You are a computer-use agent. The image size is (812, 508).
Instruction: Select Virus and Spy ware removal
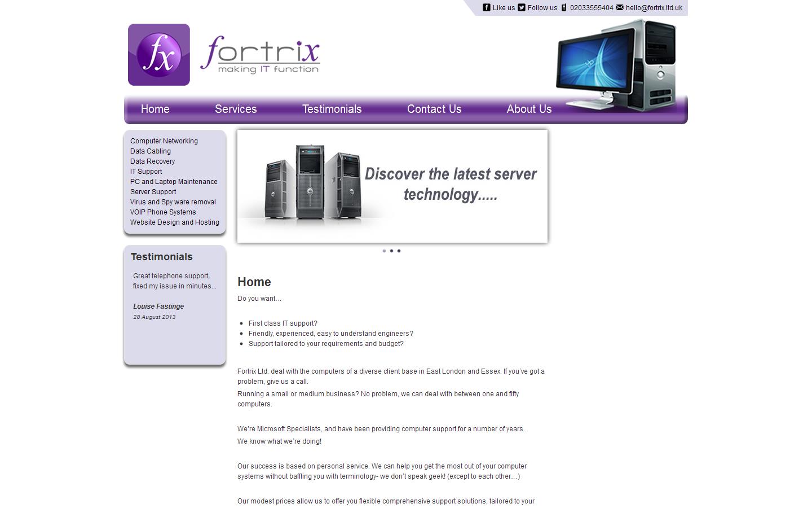point(173,202)
